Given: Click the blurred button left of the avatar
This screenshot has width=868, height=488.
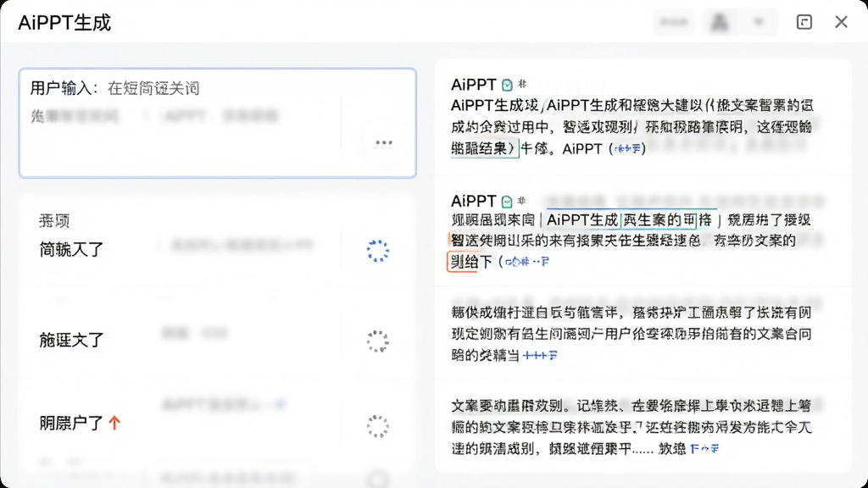Looking at the screenshot, I should click(674, 22).
